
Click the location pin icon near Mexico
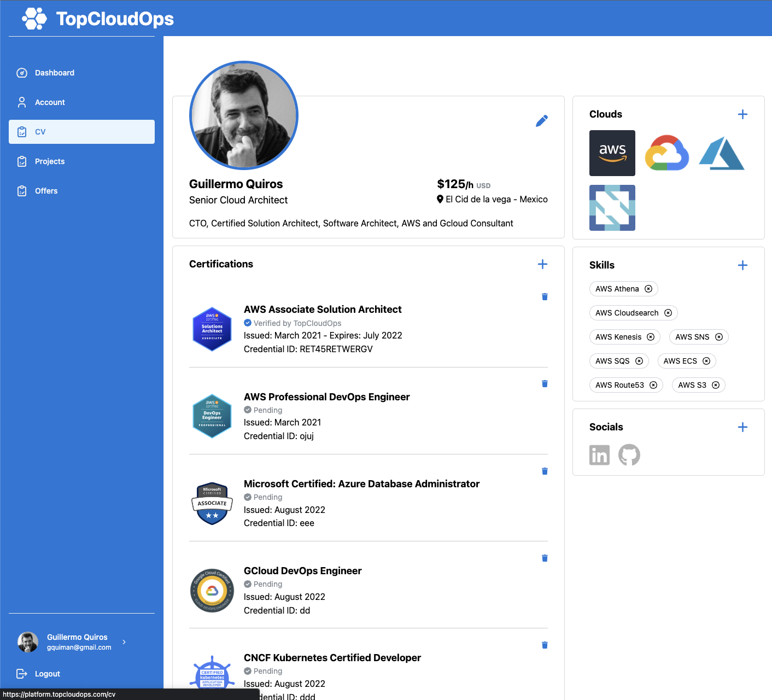coord(440,199)
